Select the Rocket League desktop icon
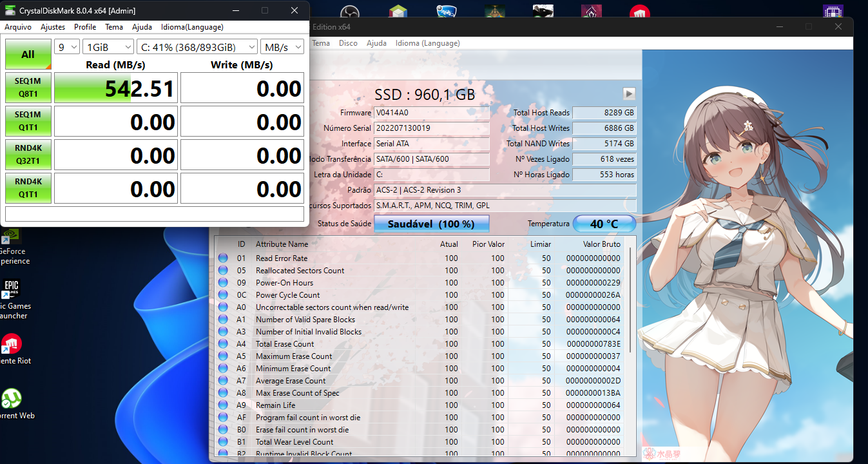868x464 pixels. [446, 13]
